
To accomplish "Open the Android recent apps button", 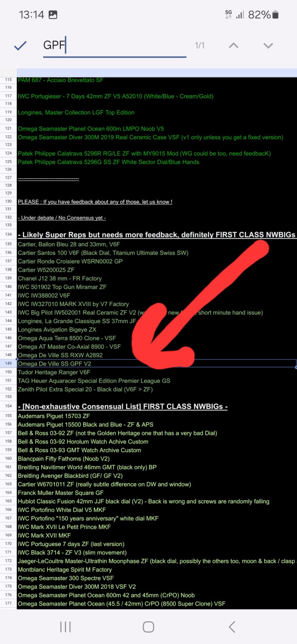I will tap(65, 627).
